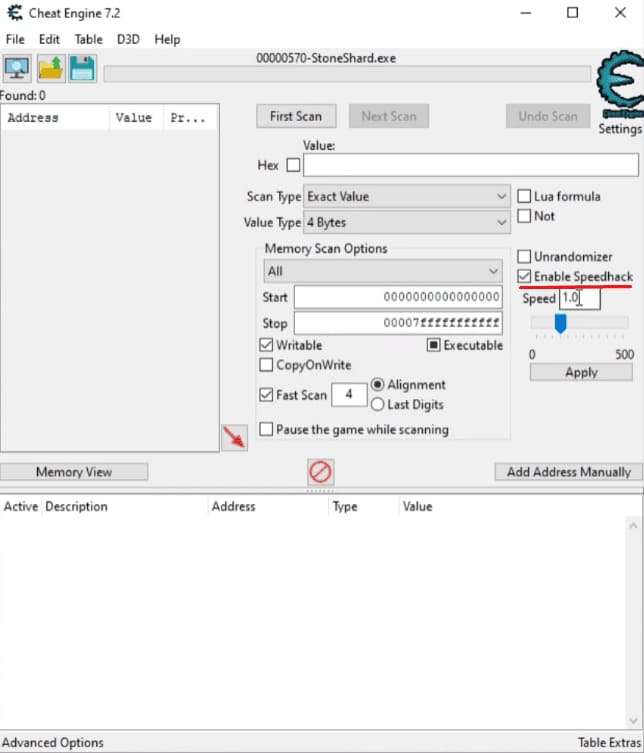
Task: Check Pause the game while scanning
Action: coord(266,429)
